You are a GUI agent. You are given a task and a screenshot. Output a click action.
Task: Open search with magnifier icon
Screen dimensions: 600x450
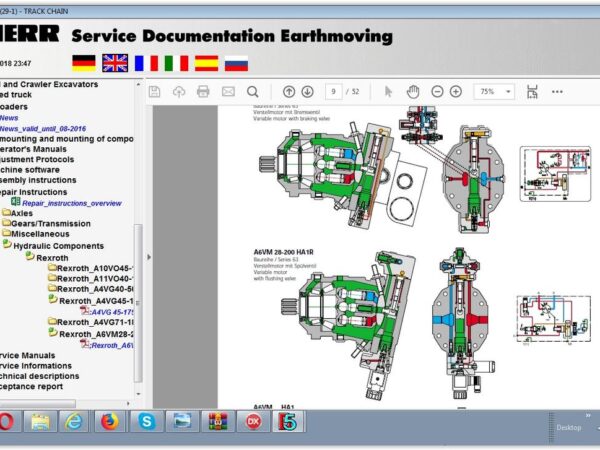pyautogui.click(x=253, y=92)
